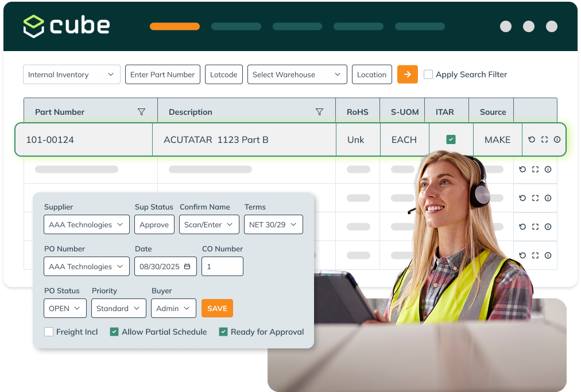This screenshot has height=392, width=581.
Task: Click the expand icon for part 101-00124
Action: pyautogui.click(x=544, y=139)
